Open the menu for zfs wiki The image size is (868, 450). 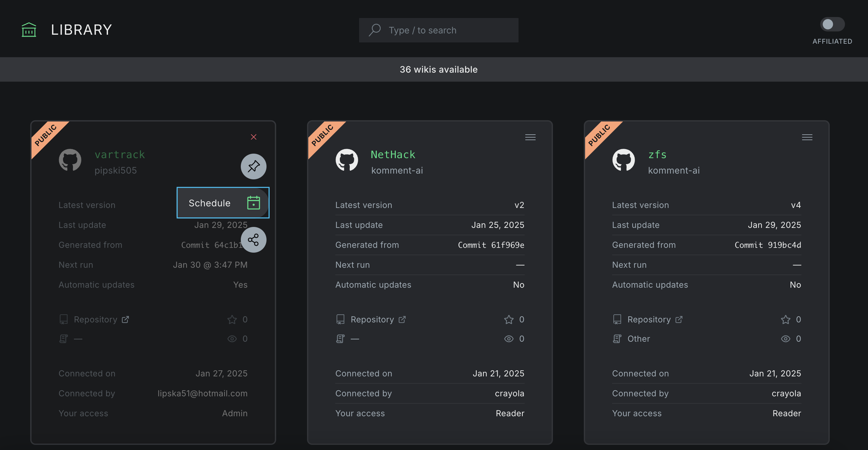click(x=807, y=137)
